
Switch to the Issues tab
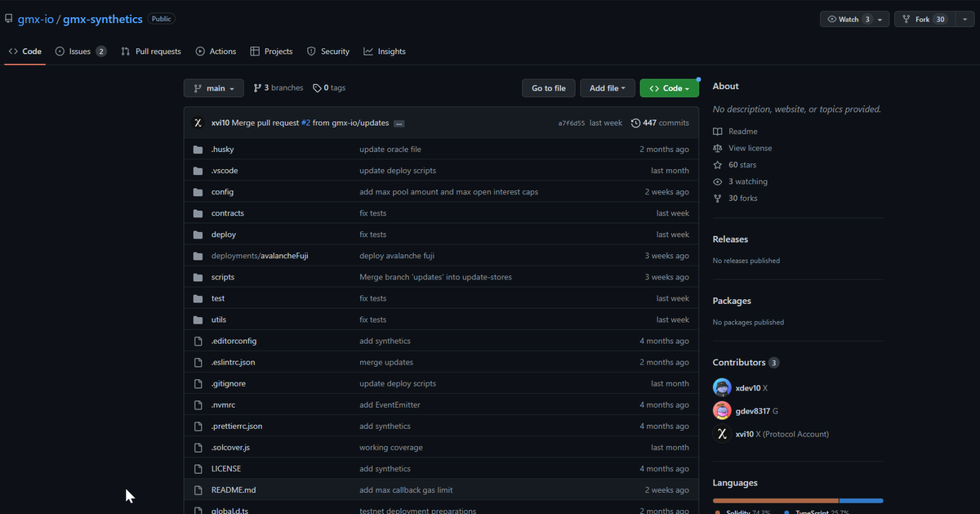pyautogui.click(x=81, y=51)
